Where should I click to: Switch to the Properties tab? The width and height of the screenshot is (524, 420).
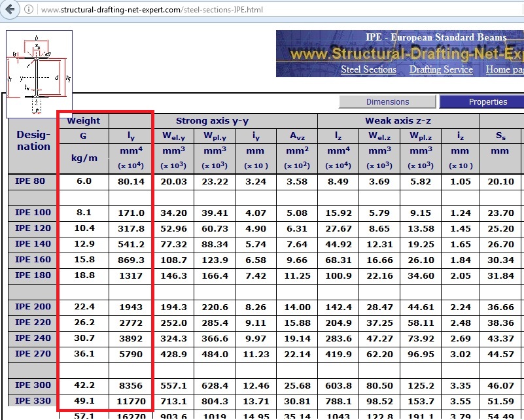point(487,101)
